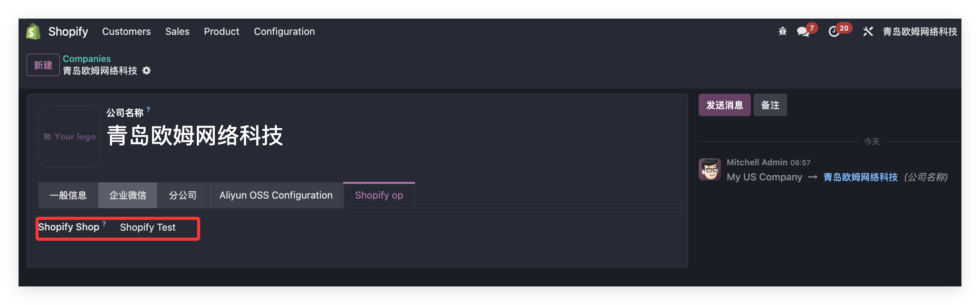Navigate back via the Companies breadcrumb link
The height and width of the screenshot is (305, 980).
coord(87,58)
